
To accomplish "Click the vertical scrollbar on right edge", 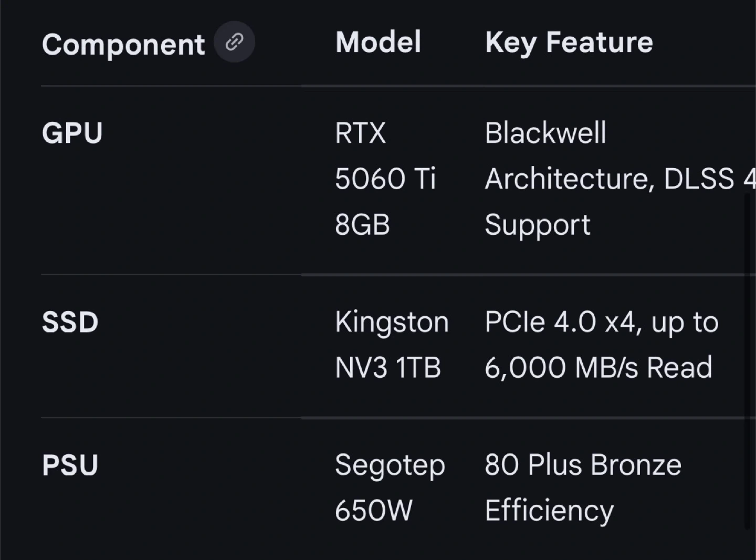I will click(x=747, y=361).
